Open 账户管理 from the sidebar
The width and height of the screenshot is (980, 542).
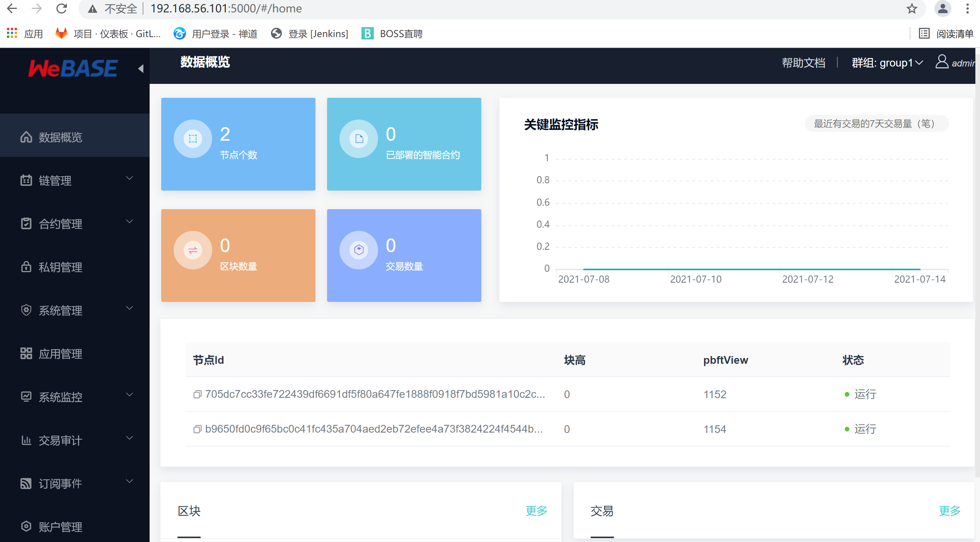coord(60,527)
